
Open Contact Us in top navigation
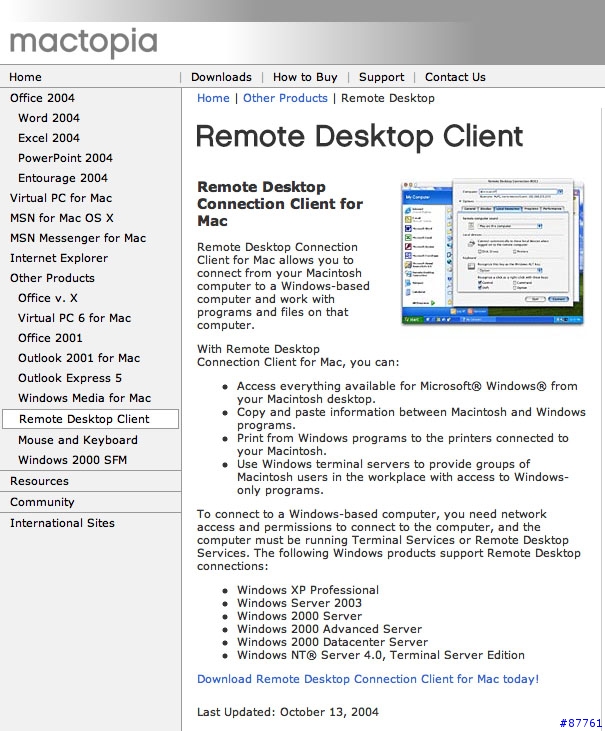[455, 77]
